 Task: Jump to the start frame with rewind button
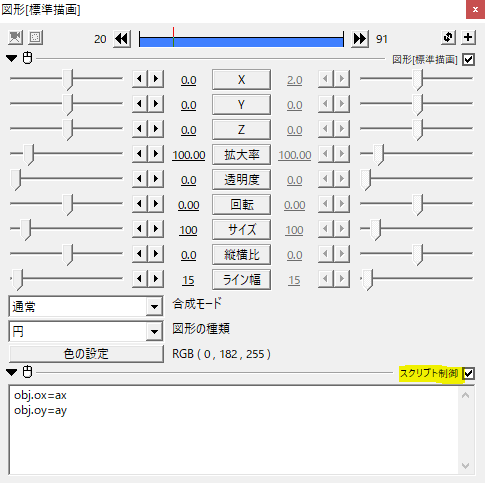coord(122,39)
